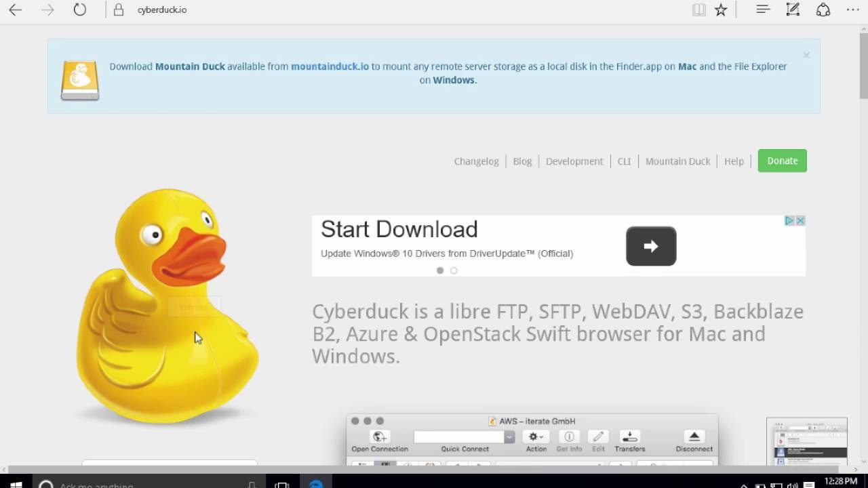Open the Hub lines icon
The width and height of the screenshot is (868, 488).
pos(763,9)
